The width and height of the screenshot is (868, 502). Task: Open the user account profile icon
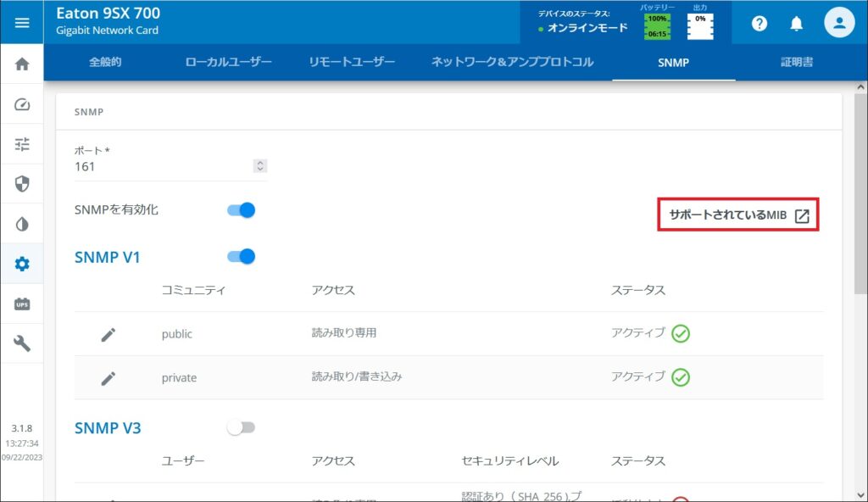pos(840,23)
